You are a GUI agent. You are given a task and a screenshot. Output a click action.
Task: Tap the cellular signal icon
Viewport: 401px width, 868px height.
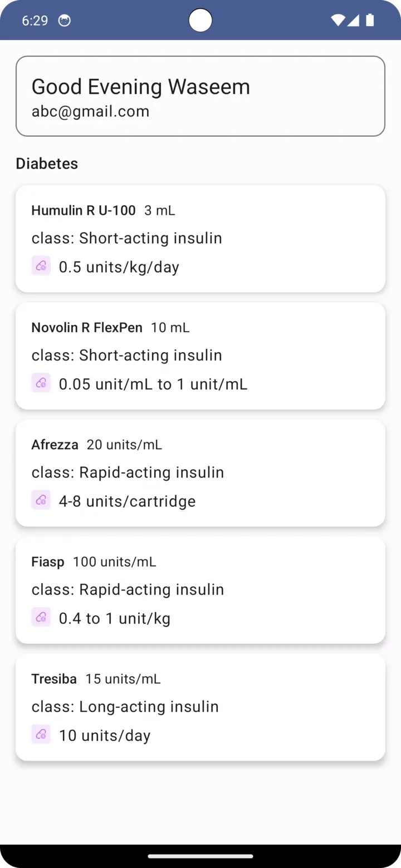353,21
